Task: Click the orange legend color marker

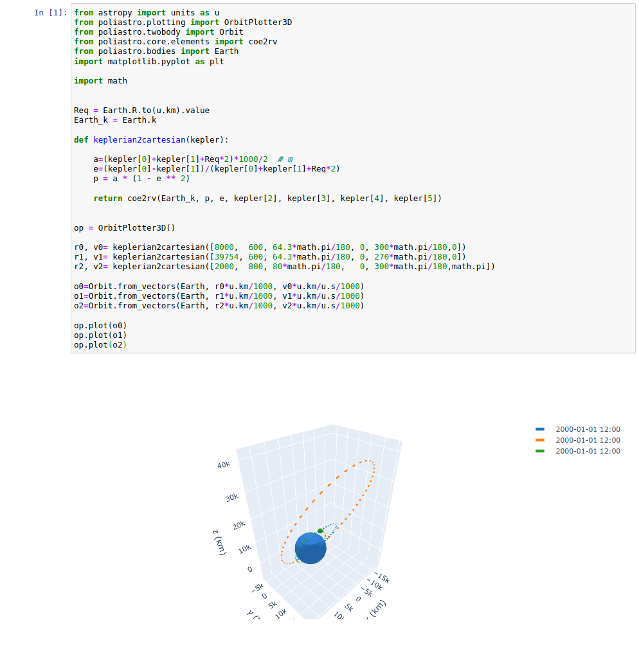Action: point(540,441)
